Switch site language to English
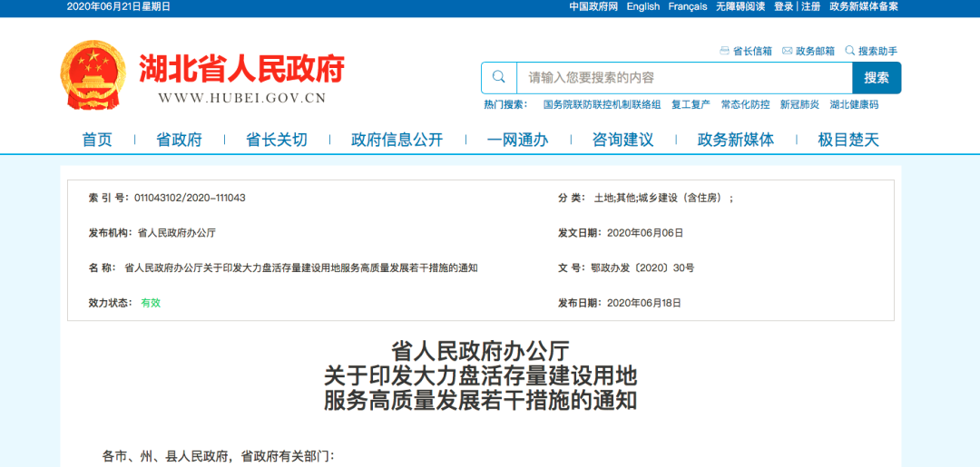 click(642, 6)
